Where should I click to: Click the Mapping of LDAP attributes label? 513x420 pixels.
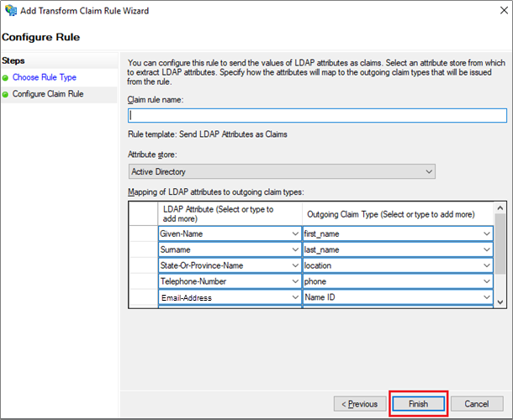click(x=216, y=192)
